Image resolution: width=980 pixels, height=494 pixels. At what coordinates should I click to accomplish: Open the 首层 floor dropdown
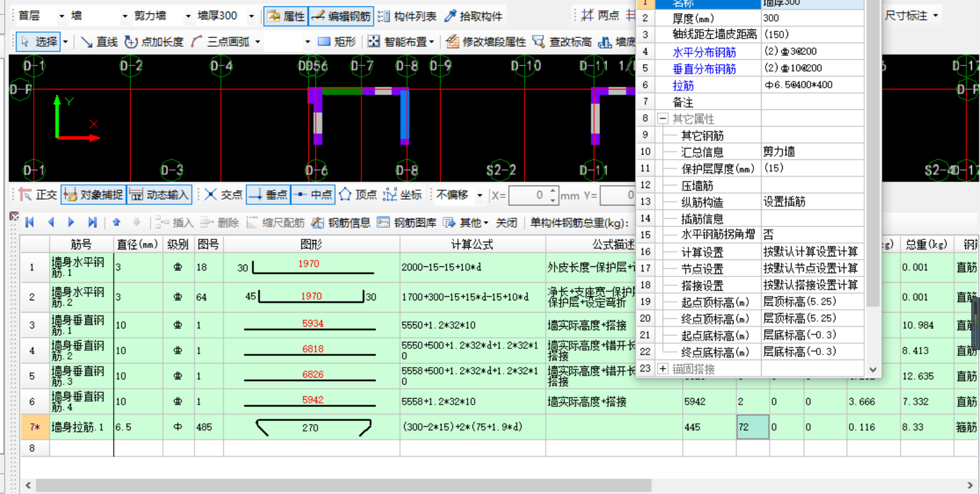pyautogui.click(x=62, y=16)
